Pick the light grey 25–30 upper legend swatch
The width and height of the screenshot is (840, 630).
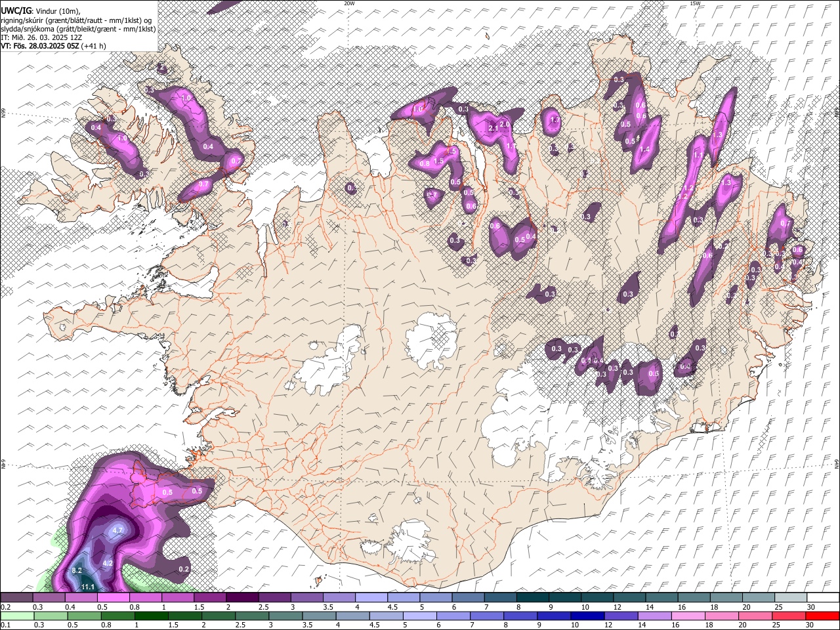[790, 598]
